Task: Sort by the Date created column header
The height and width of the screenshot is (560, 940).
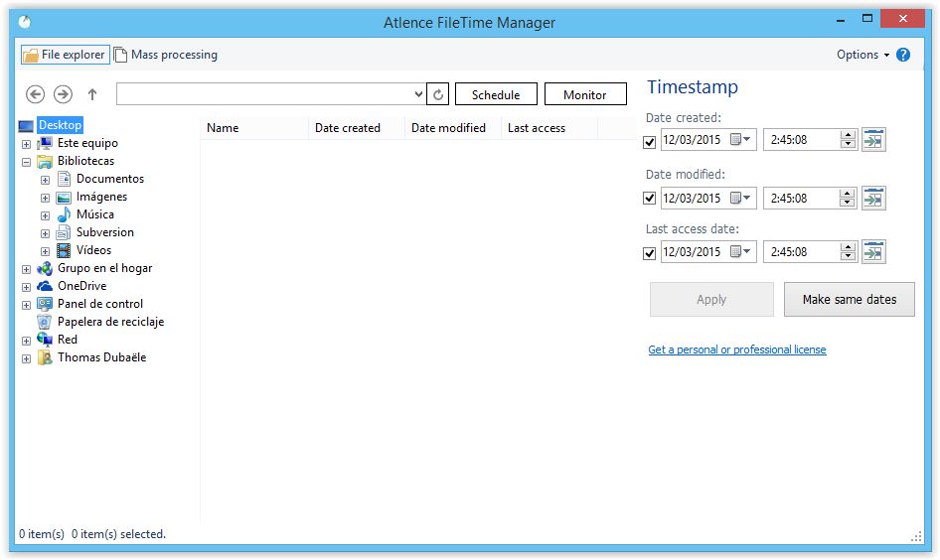Action: tap(357, 128)
